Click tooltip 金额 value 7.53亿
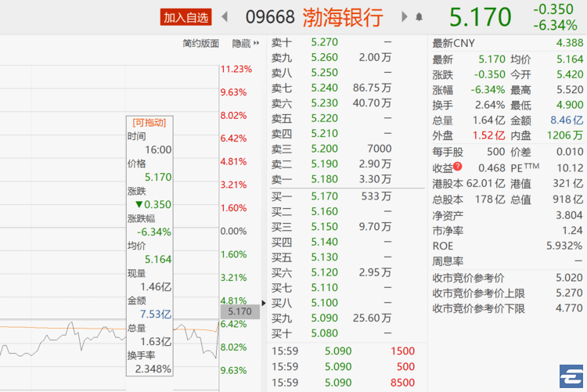 tap(156, 314)
